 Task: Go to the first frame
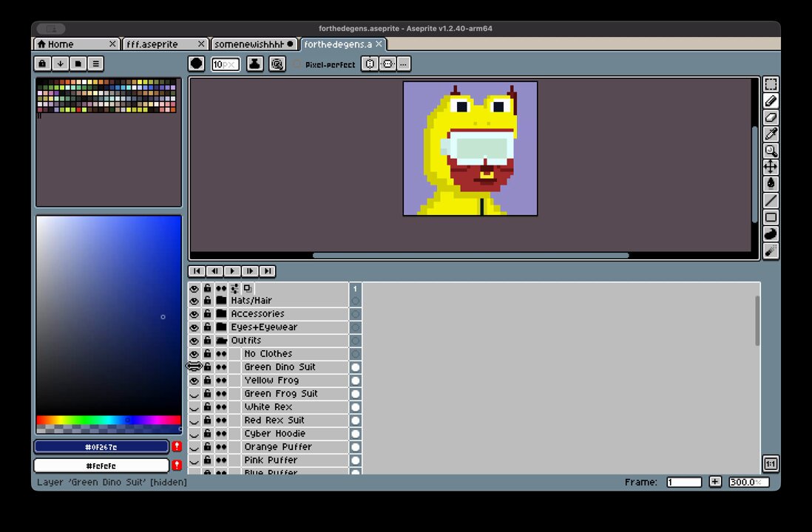pos(197,271)
